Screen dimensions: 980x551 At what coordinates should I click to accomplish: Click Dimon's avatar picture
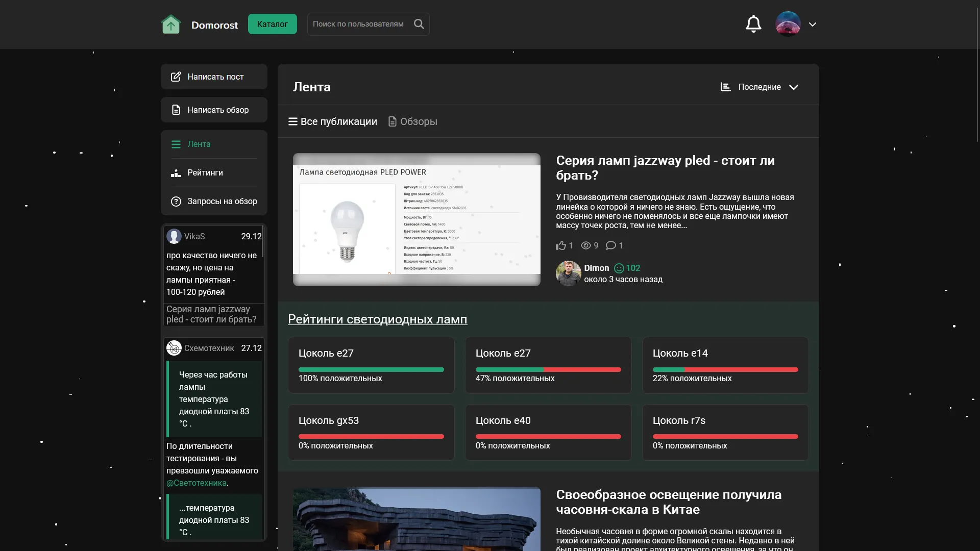click(568, 273)
